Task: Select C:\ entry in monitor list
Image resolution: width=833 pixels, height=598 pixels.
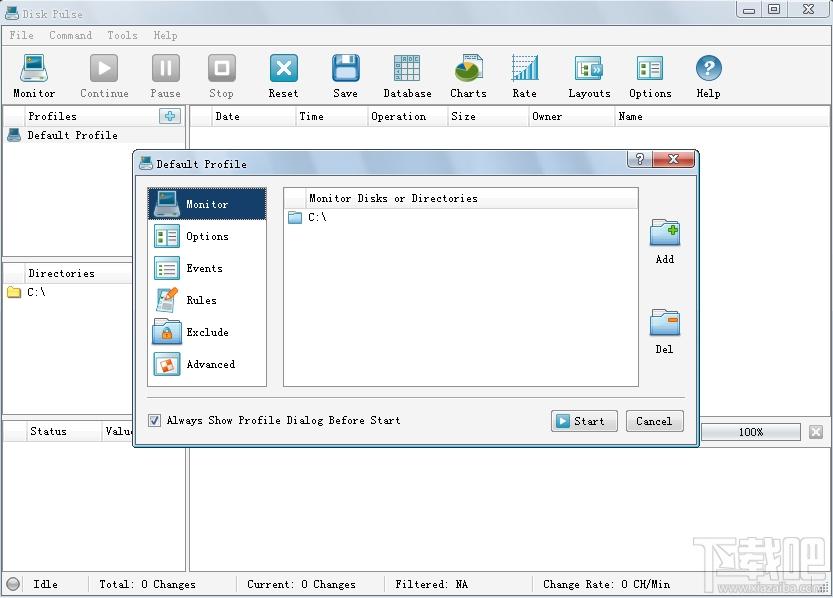Action: [x=317, y=217]
